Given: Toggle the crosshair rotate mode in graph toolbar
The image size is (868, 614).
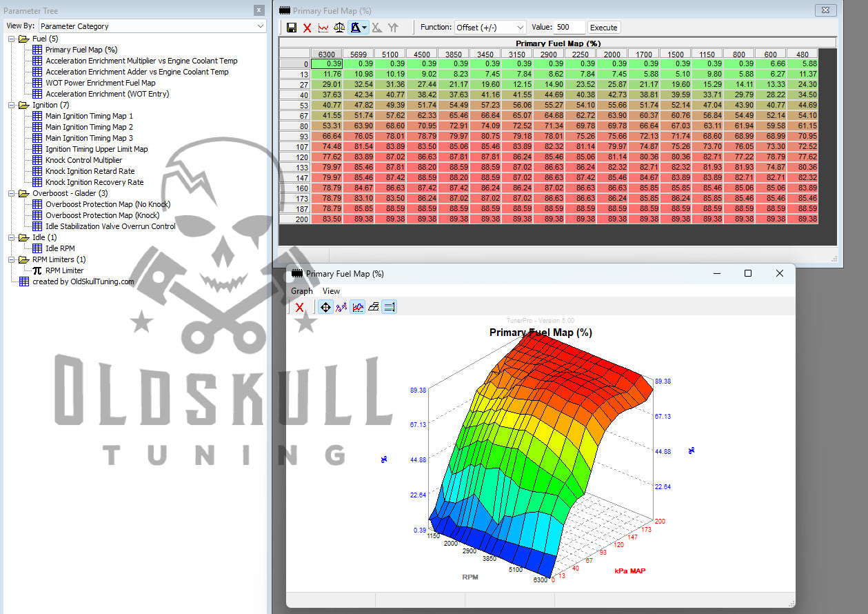Looking at the screenshot, I should point(325,307).
